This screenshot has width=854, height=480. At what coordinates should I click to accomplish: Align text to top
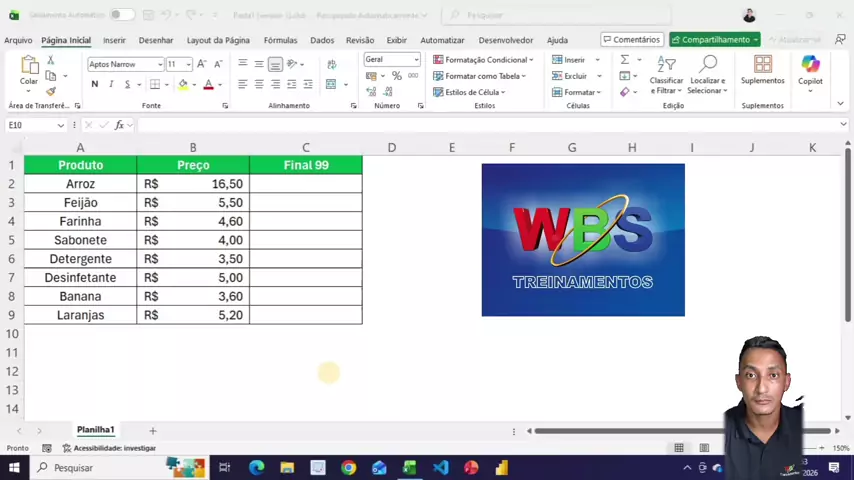click(x=242, y=64)
